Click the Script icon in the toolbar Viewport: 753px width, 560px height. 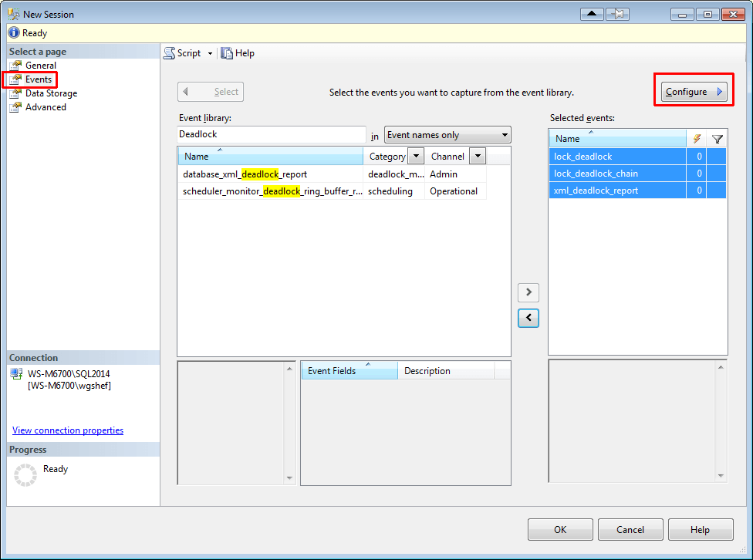tap(171, 52)
